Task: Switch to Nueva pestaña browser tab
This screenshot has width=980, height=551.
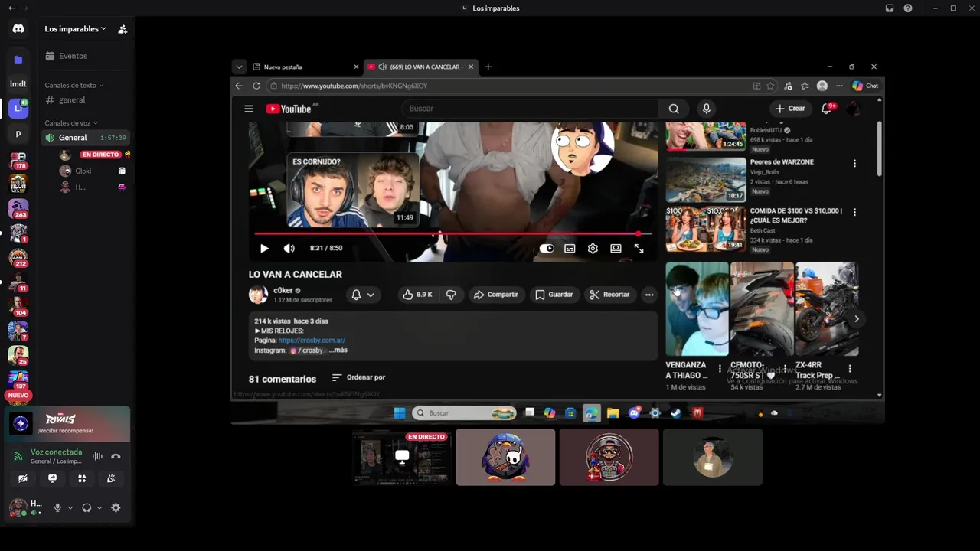Action: click(304, 67)
